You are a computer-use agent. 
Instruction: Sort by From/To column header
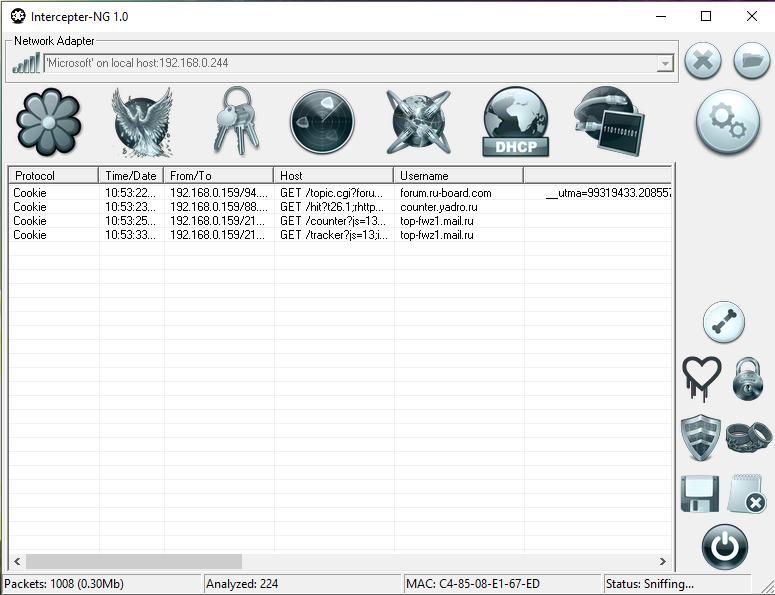coord(218,175)
